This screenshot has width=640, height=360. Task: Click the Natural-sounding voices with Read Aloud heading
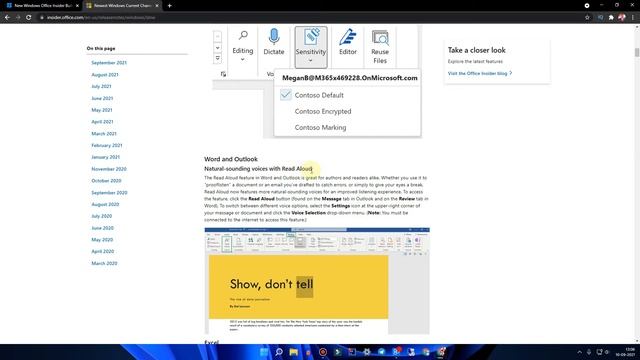click(258, 169)
